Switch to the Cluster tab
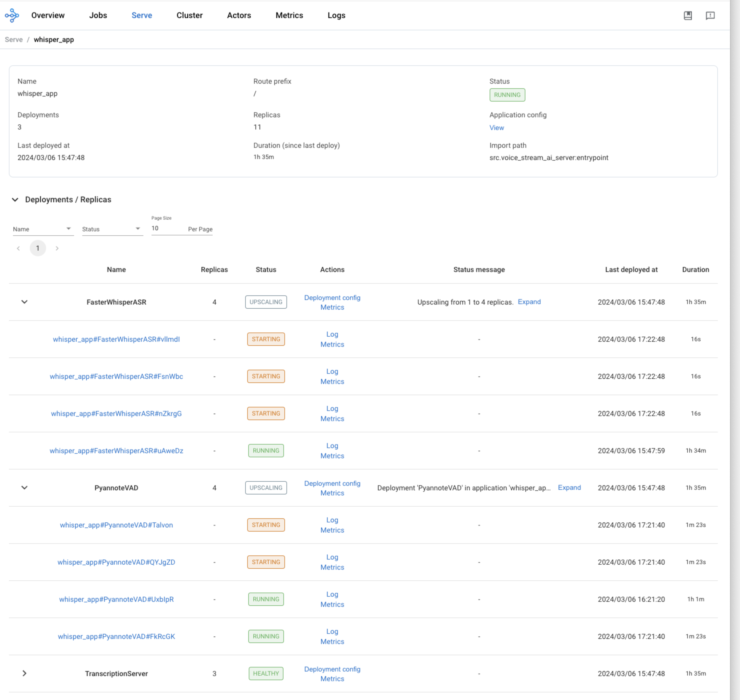The width and height of the screenshot is (740, 700). (189, 15)
